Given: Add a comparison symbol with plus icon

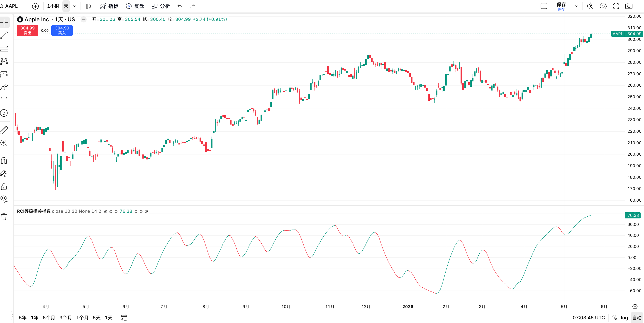Looking at the screenshot, I should (36, 6).
